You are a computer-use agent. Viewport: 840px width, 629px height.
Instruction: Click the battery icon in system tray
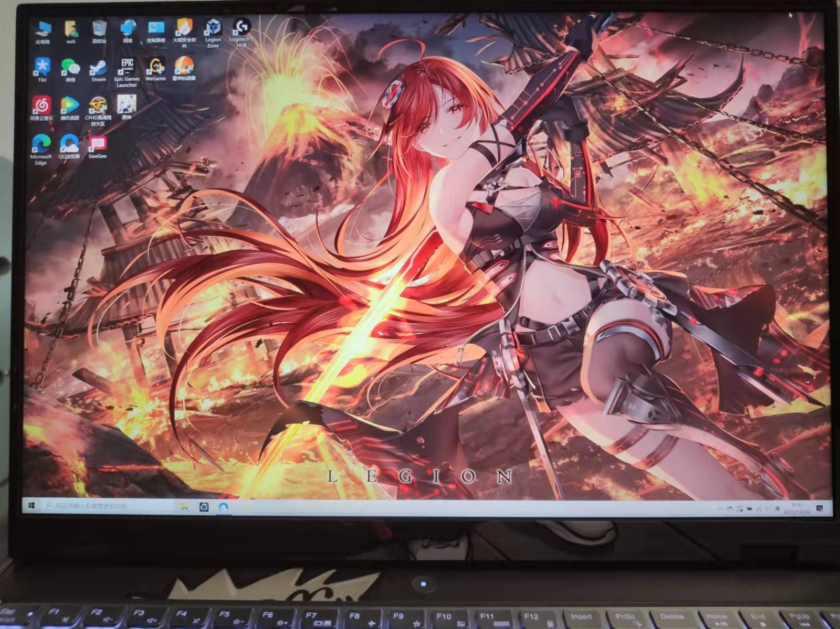point(749,509)
